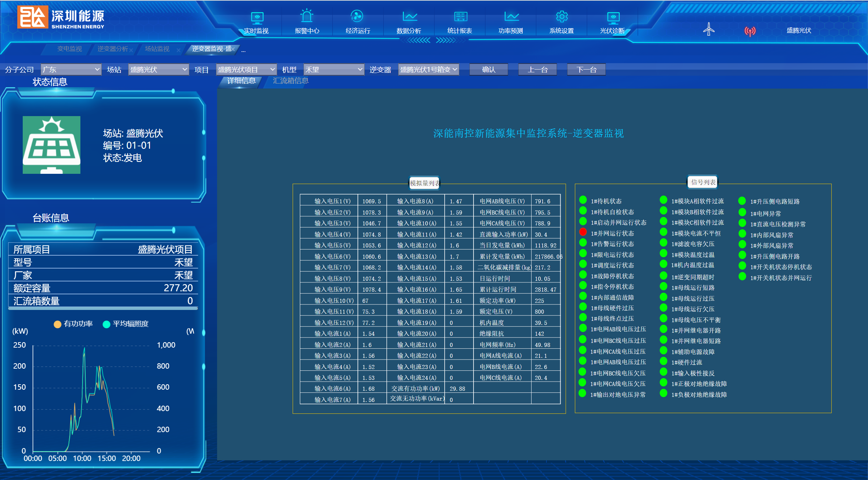
Task: Open the 统计报表 report icon
Action: coord(460,16)
